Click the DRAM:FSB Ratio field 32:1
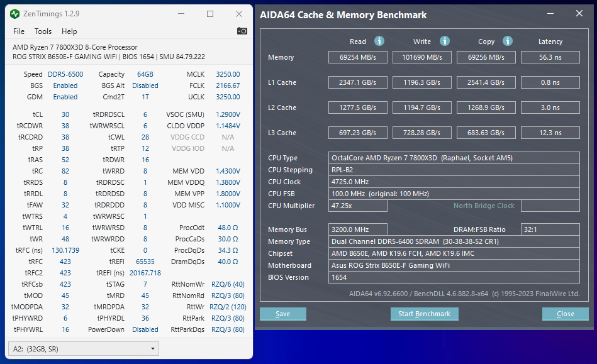The image size is (597, 364). [x=550, y=229]
